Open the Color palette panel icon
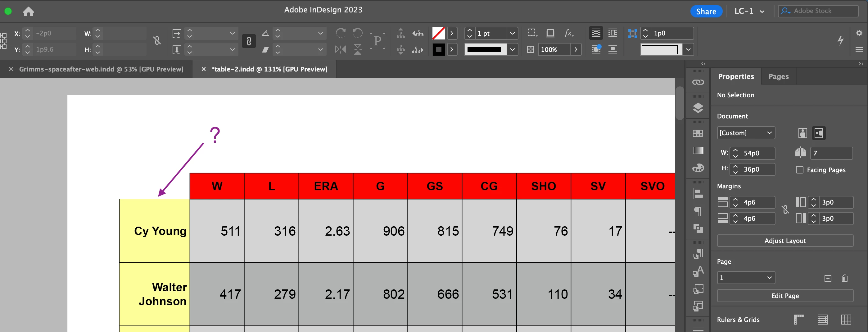This screenshot has width=868, height=332. pos(698,168)
